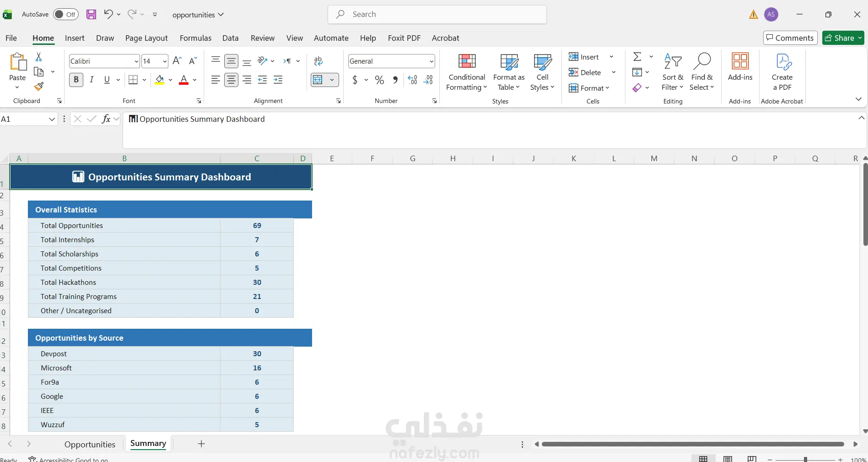Open the Formulas ribbon tab
This screenshot has width=868, height=462.
point(195,38)
